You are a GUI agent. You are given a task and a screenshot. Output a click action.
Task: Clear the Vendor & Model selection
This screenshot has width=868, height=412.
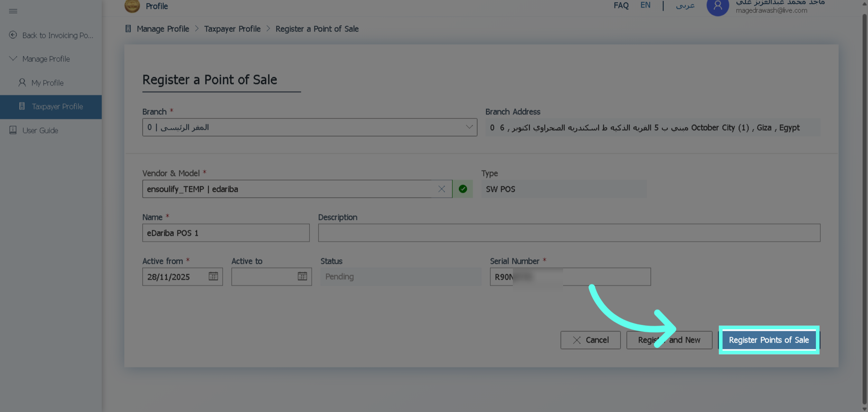441,189
